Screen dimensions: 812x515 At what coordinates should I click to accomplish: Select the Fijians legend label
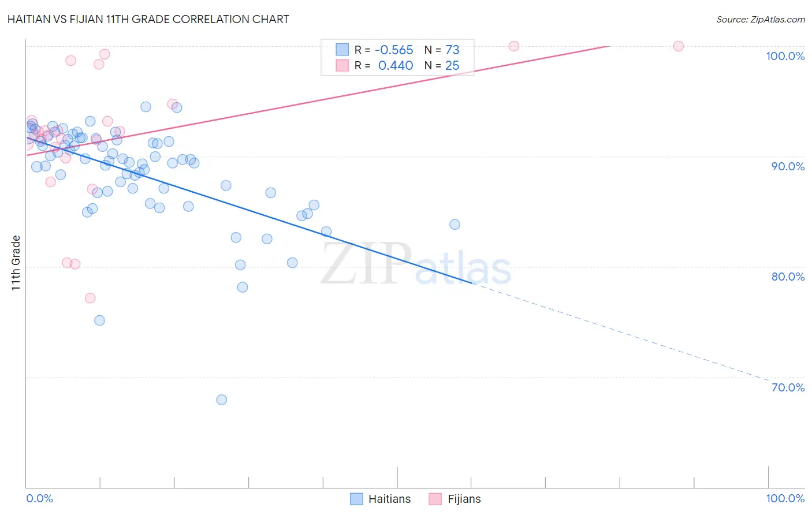tap(464, 499)
